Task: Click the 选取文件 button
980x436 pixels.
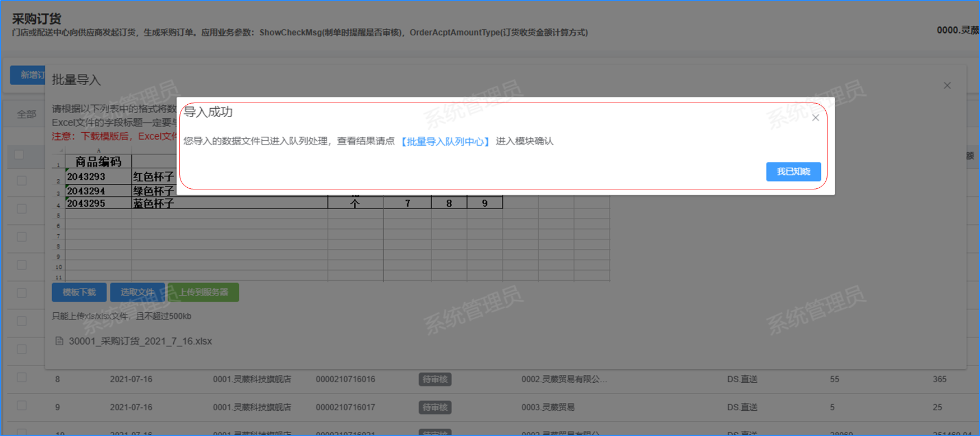Action: 137,292
